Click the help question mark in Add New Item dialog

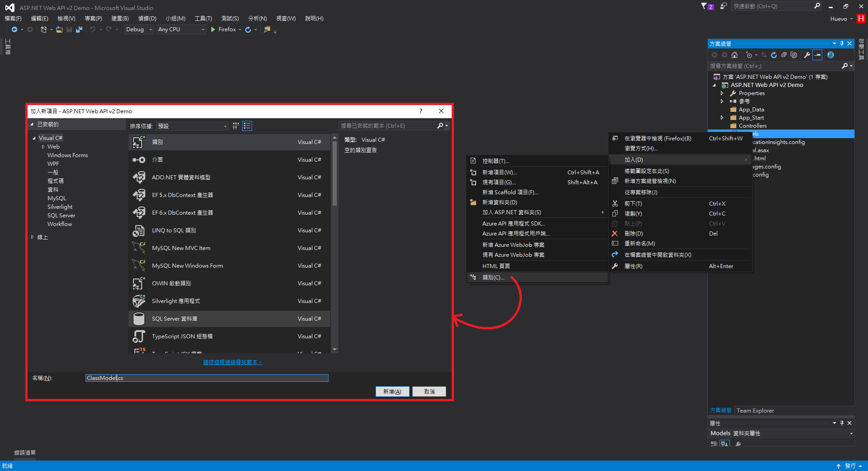pyautogui.click(x=421, y=111)
